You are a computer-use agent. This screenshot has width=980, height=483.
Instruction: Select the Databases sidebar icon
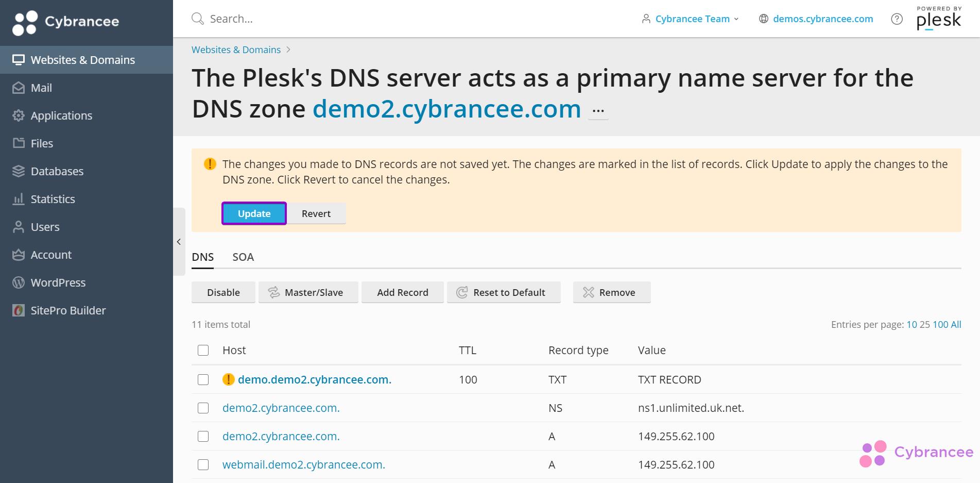18,171
